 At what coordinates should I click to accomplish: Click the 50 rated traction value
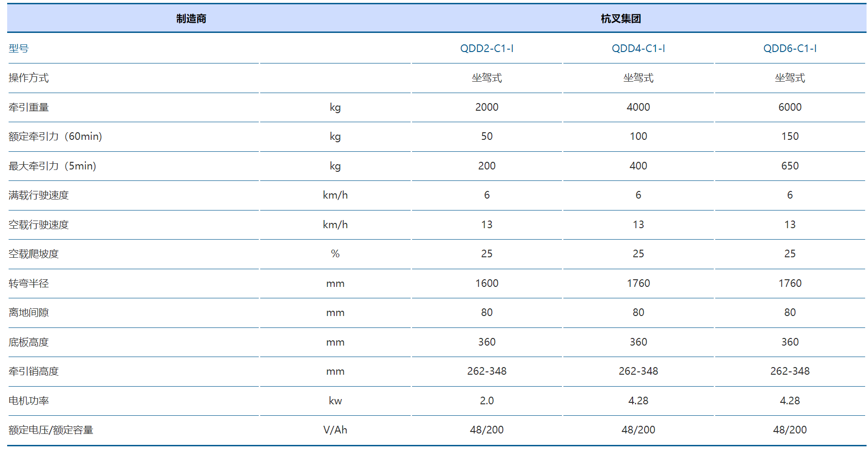point(487,137)
